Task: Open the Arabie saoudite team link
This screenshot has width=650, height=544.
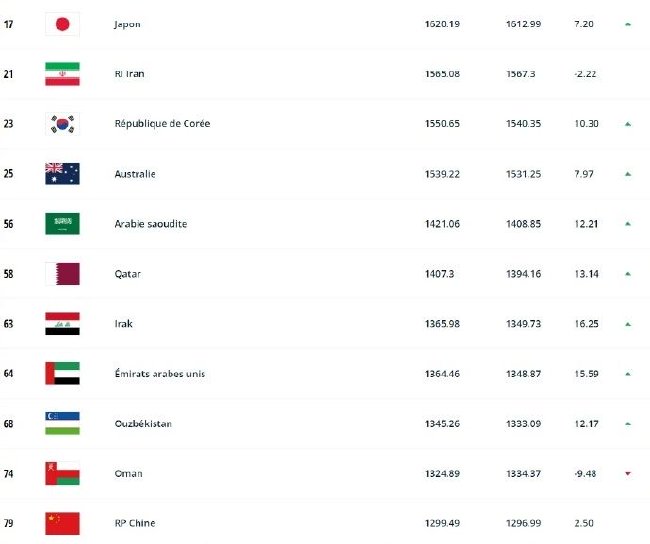Action: (150, 224)
